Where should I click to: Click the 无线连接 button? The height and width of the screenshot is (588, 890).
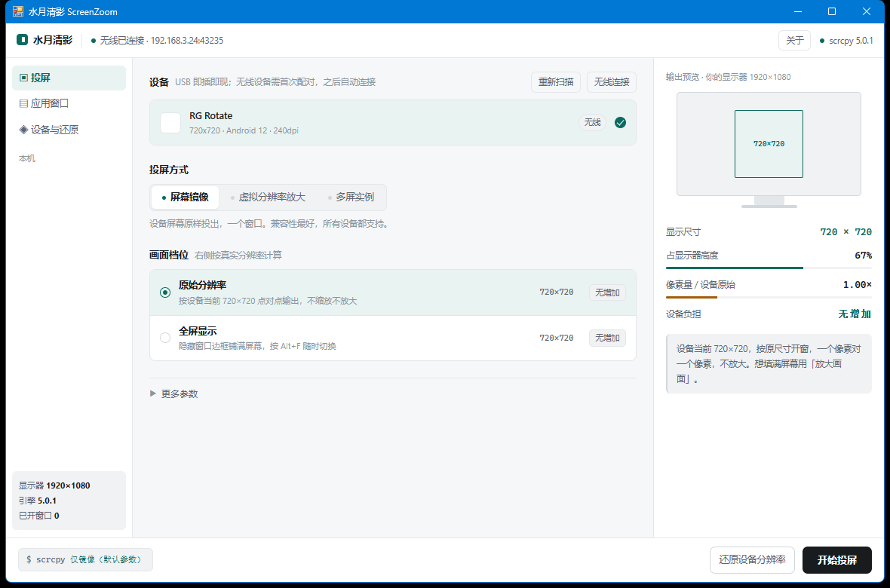pyautogui.click(x=611, y=81)
